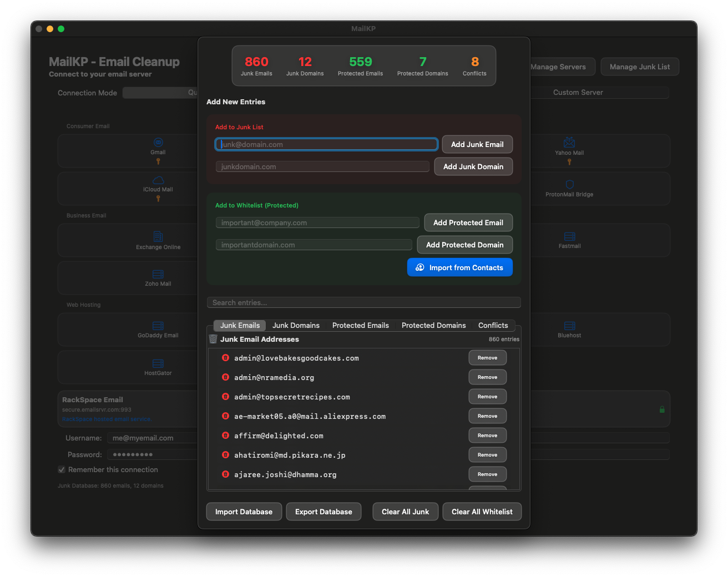Remove admin@topsecretrecipes.com entry

pyautogui.click(x=488, y=397)
